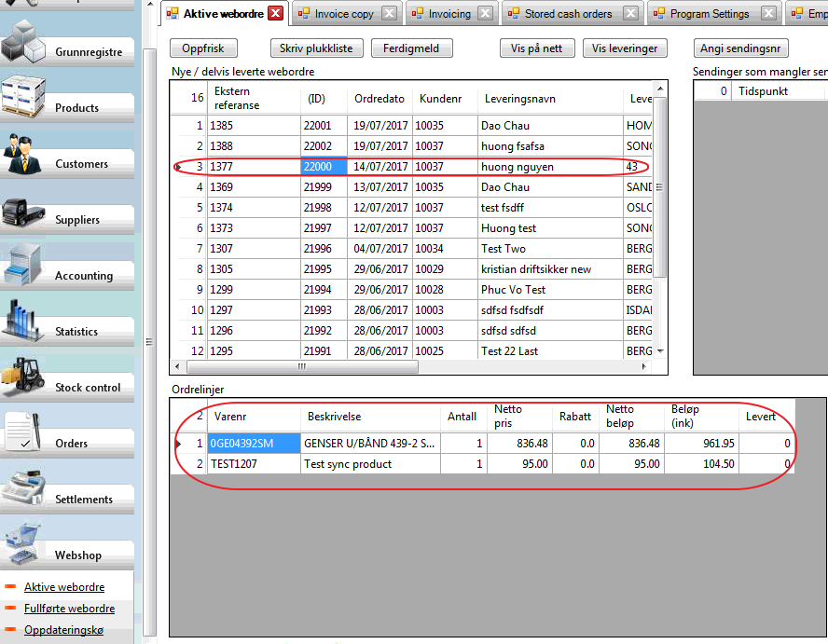
Task: Open the Customers people icon
Action: pyautogui.click(x=21, y=154)
